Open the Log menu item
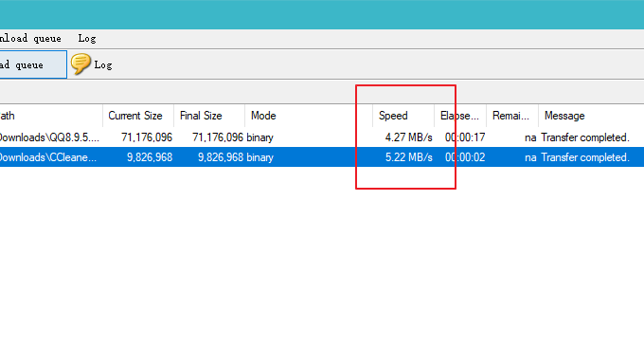 (x=87, y=39)
